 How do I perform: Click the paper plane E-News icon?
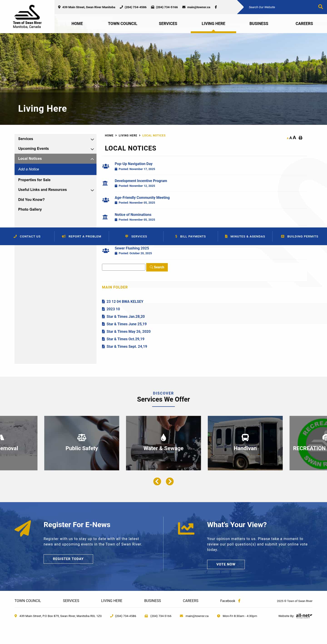(x=23, y=528)
